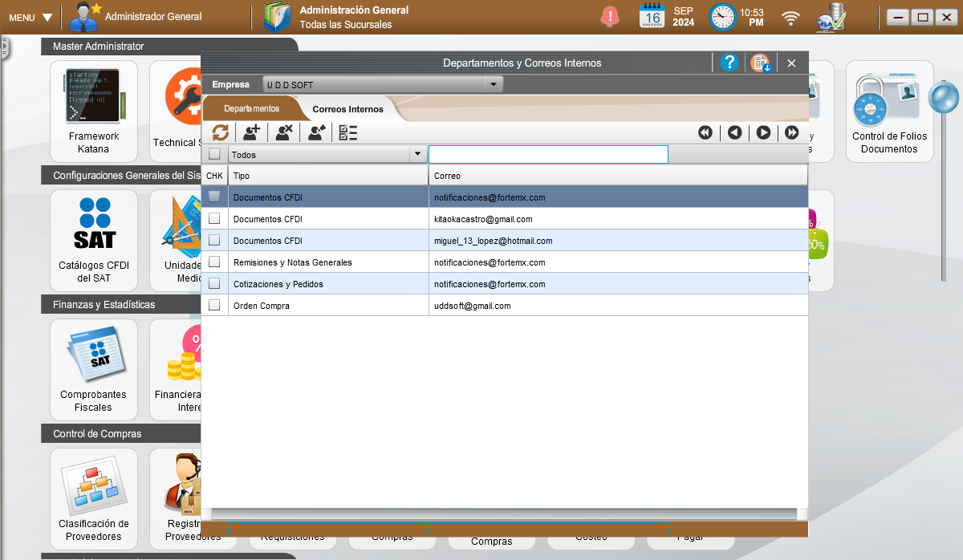Viewport: 963px width, 560px height.
Task: Click the add internal email icon
Action: [x=252, y=132]
